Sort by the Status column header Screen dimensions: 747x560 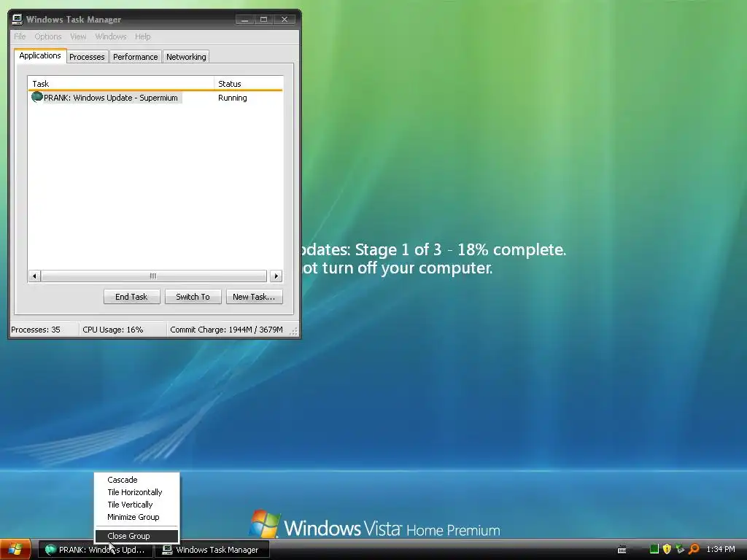tap(248, 83)
